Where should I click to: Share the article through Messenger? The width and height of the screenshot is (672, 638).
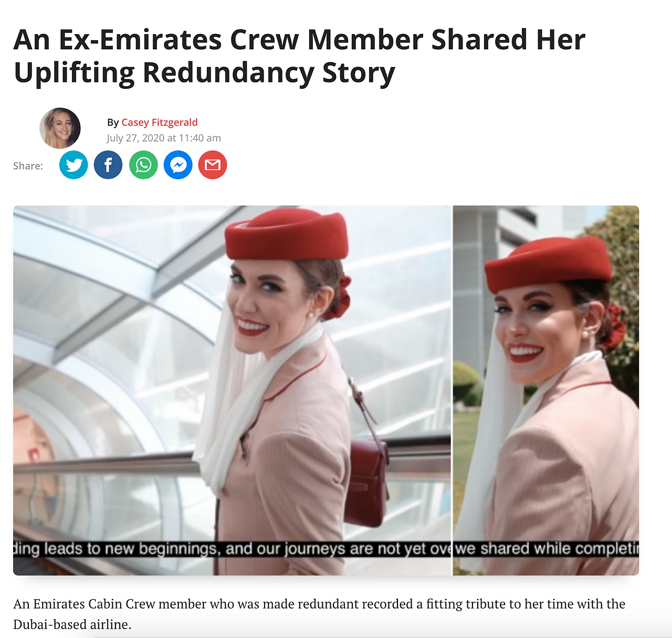click(178, 165)
